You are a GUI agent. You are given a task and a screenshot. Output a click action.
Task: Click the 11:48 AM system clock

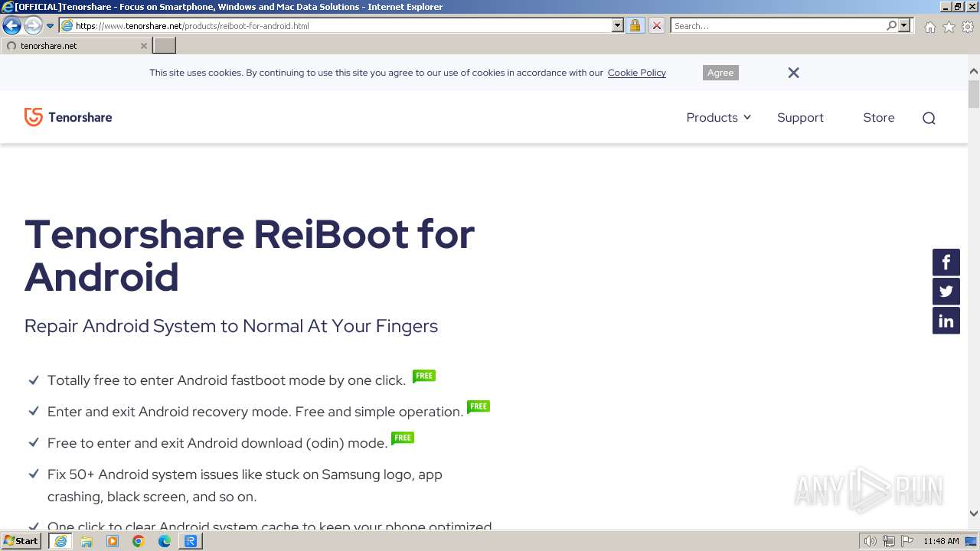pos(941,541)
